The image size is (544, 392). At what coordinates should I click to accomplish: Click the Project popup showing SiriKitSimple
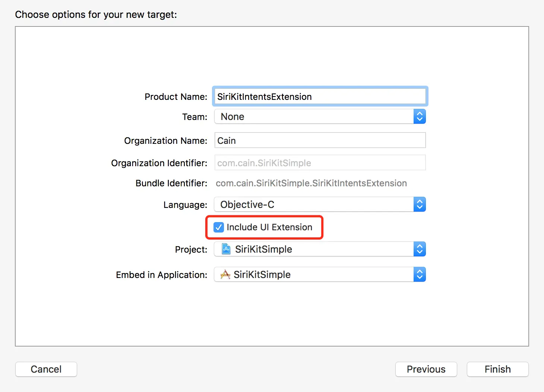tap(314, 249)
